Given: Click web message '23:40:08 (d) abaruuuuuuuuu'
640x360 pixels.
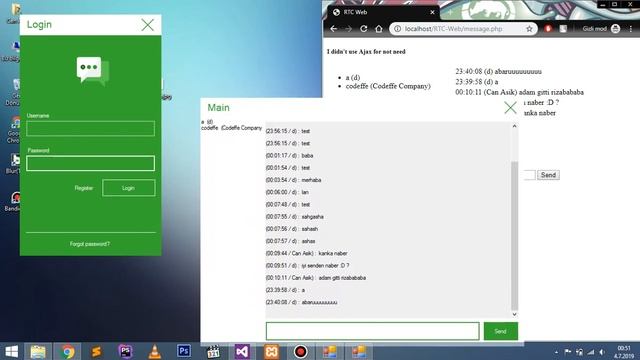Looking at the screenshot, I should [x=498, y=71].
